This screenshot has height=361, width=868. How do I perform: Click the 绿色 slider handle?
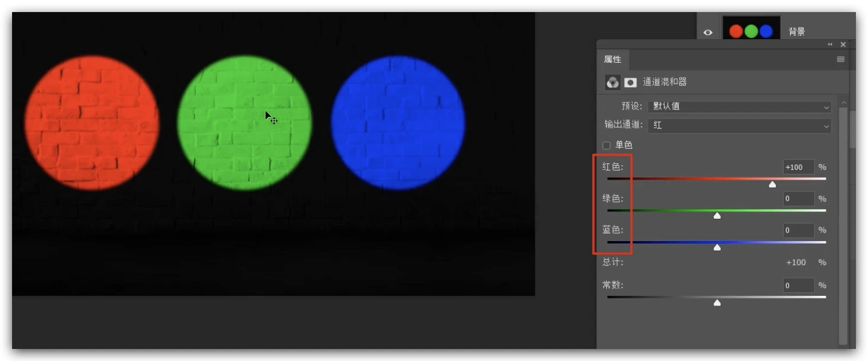[717, 215]
